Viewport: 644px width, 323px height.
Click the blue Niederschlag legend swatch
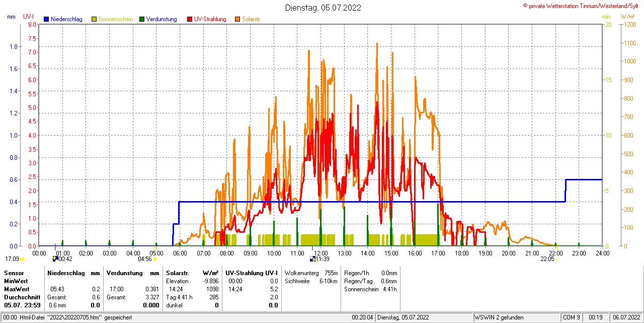[x=47, y=19]
